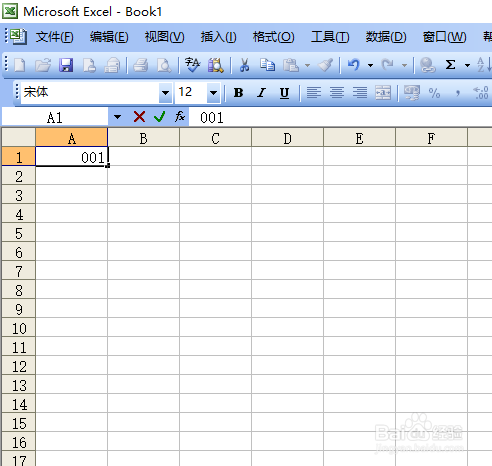
Task: Select column F header
Action: (431, 138)
